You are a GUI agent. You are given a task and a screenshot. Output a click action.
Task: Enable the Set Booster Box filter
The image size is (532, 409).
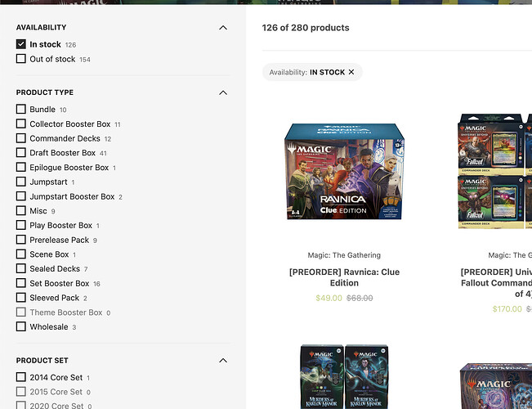(21, 283)
